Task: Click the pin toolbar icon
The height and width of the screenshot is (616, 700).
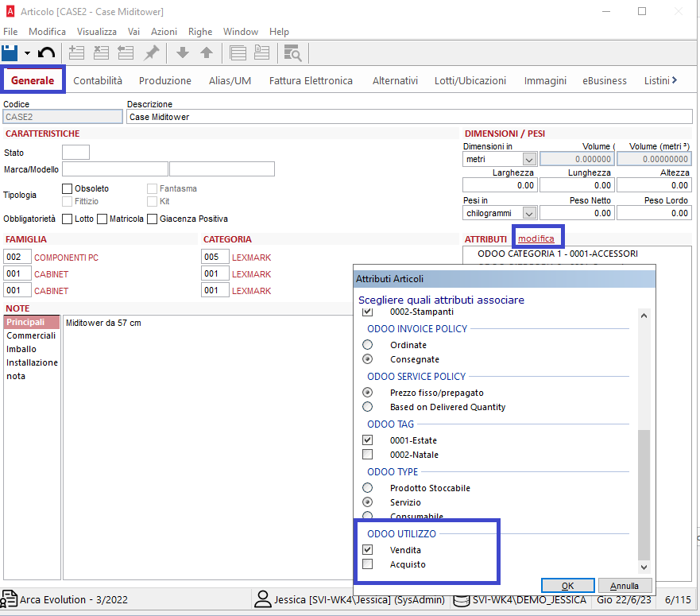Action: pyautogui.click(x=151, y=53)
